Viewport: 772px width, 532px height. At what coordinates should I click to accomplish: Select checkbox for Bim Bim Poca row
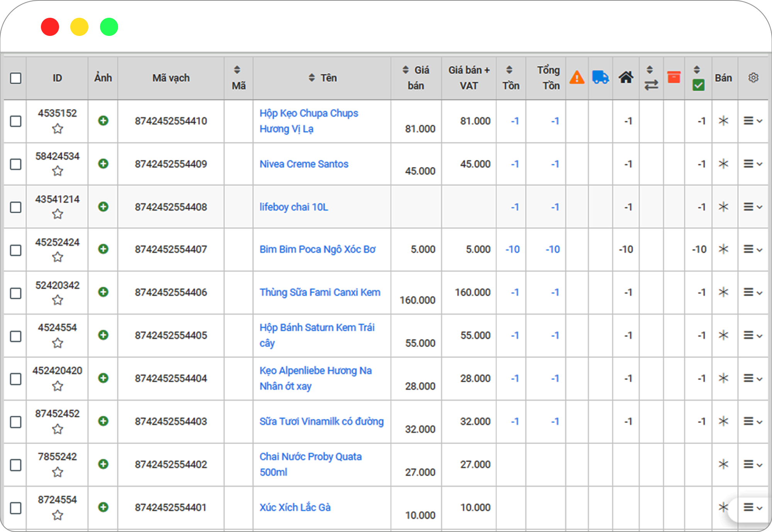15,250
